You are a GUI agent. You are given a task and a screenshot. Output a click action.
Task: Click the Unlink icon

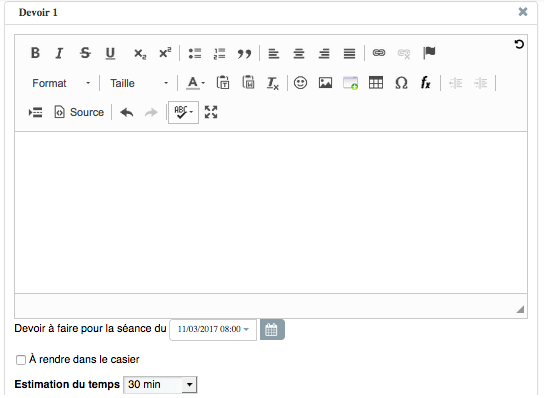(404, 53)
